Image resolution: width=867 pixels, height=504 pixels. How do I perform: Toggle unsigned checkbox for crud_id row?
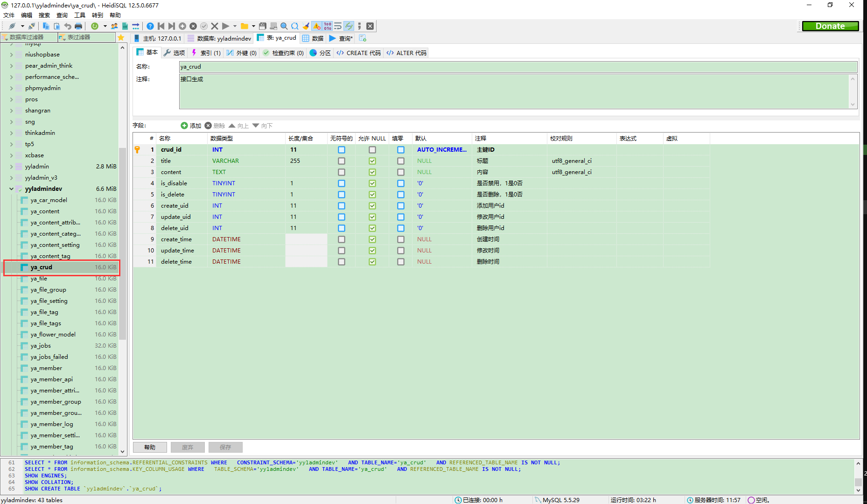[342, 150]
